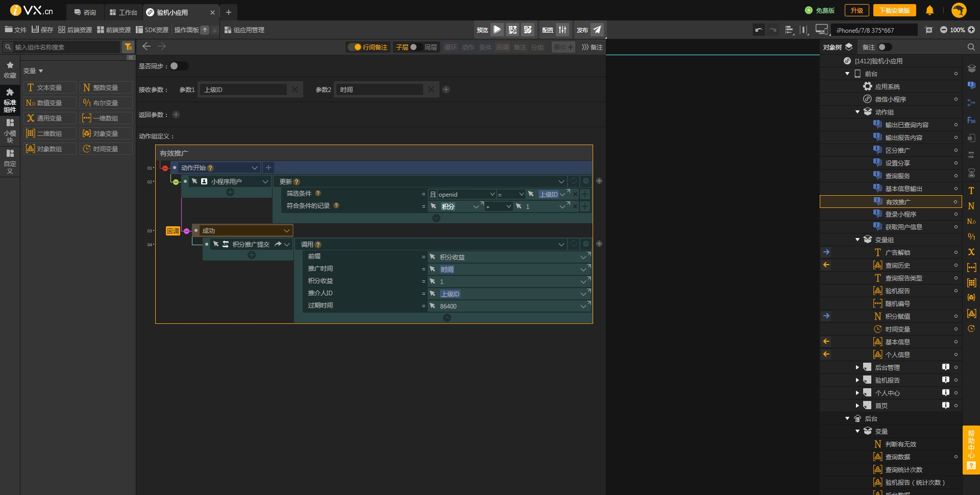Toggle the radio marker right of 调用 row
Image resolution: width=980 pixels, height=495 pixels.
[599, 244]
